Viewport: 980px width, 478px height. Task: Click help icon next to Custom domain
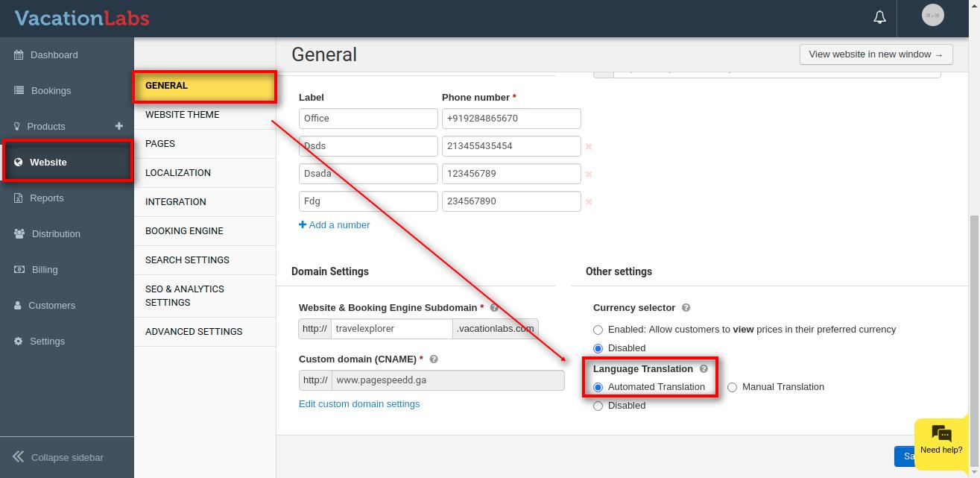pyautogui.click(x=434, y=359)
